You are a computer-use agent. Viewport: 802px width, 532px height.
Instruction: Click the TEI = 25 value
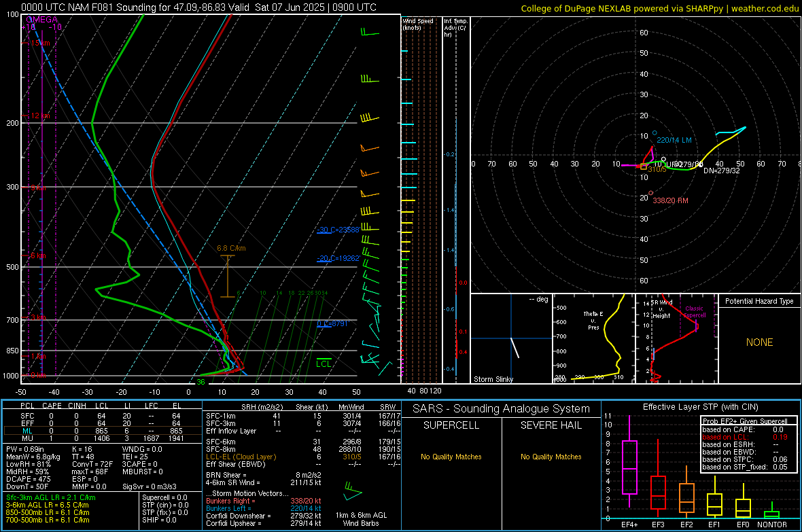tap(135, 457)
